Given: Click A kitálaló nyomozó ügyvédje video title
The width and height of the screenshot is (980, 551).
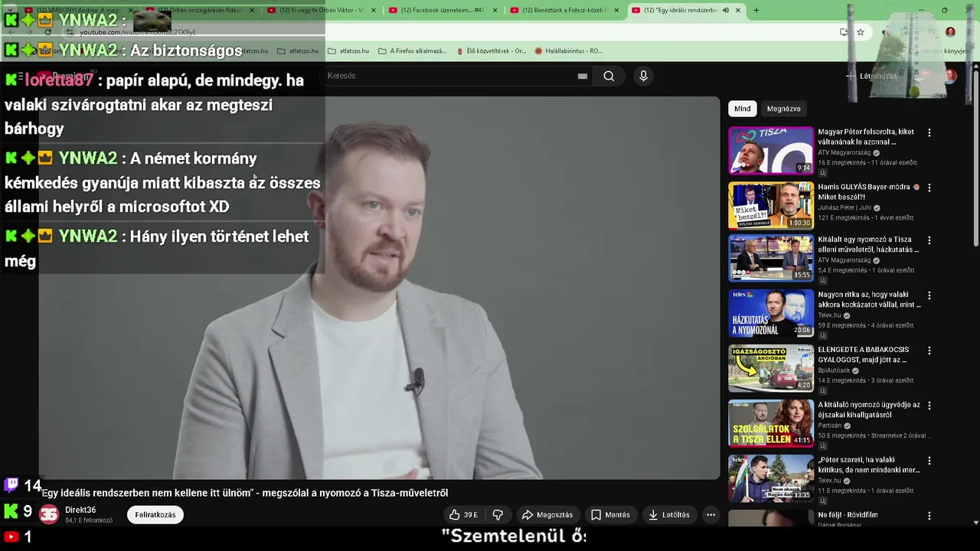Looking at the screenshot, I should pyautogui.click(x=869, y=409).
